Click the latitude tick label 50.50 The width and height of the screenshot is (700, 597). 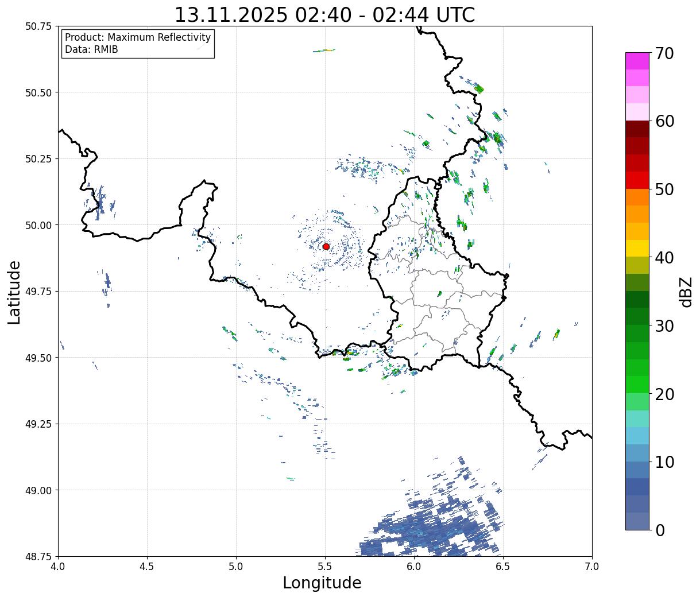click(x=38, y=92)
